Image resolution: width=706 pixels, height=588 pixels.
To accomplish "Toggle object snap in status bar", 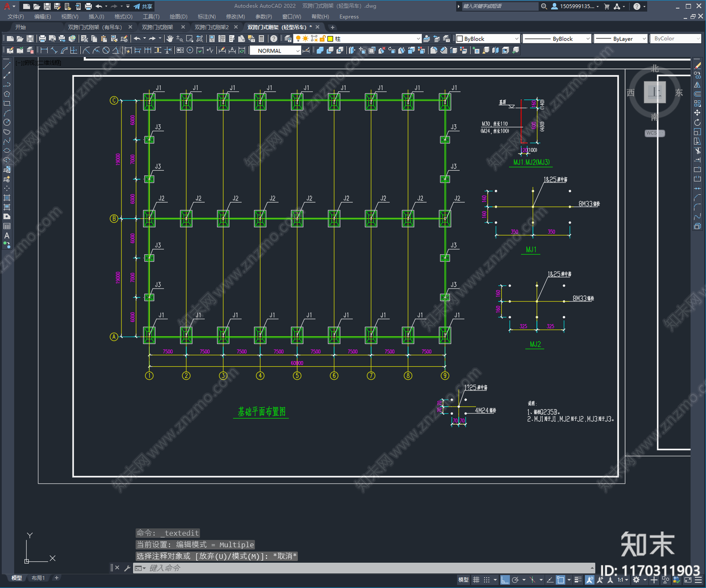I will (x=560, y=580).
